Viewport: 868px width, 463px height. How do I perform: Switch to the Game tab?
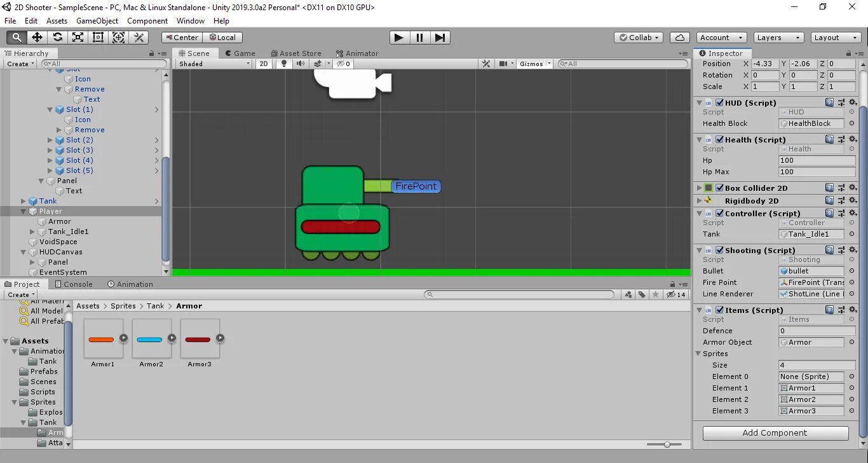[x=240, y=53]
